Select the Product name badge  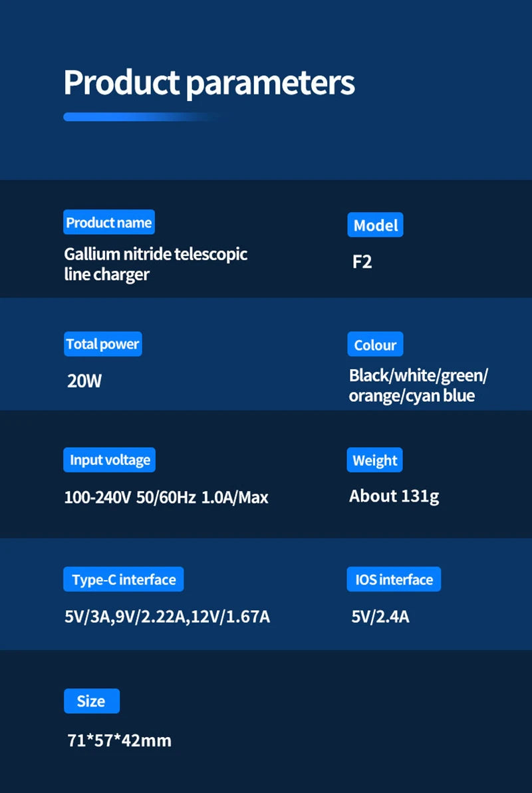point(109,222)
